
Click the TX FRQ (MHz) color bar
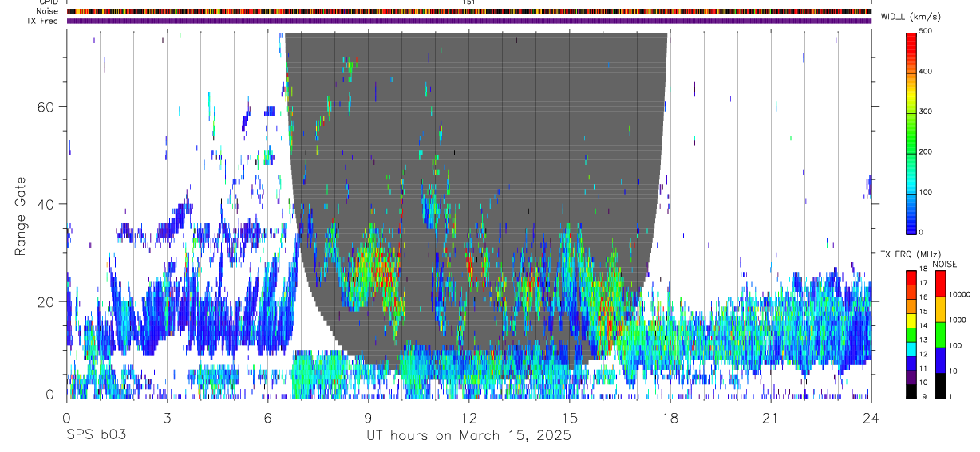pyautogui.click(x=912, y=334)
